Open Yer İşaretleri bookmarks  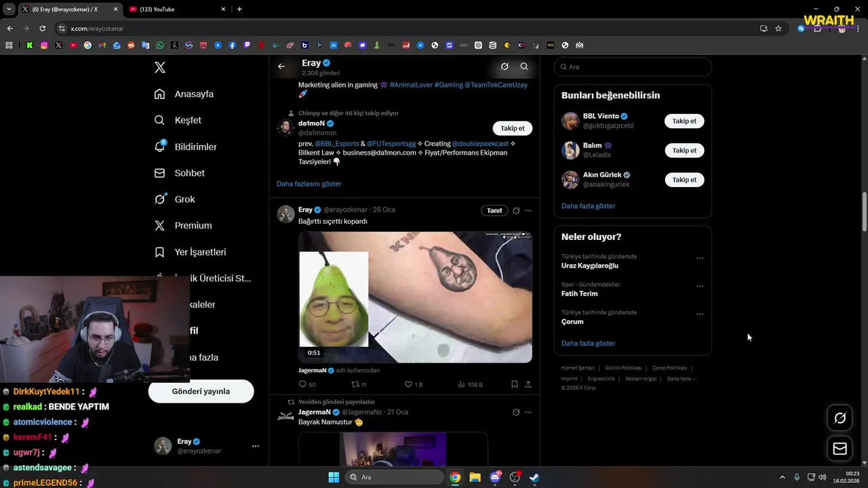coord(190,252)
